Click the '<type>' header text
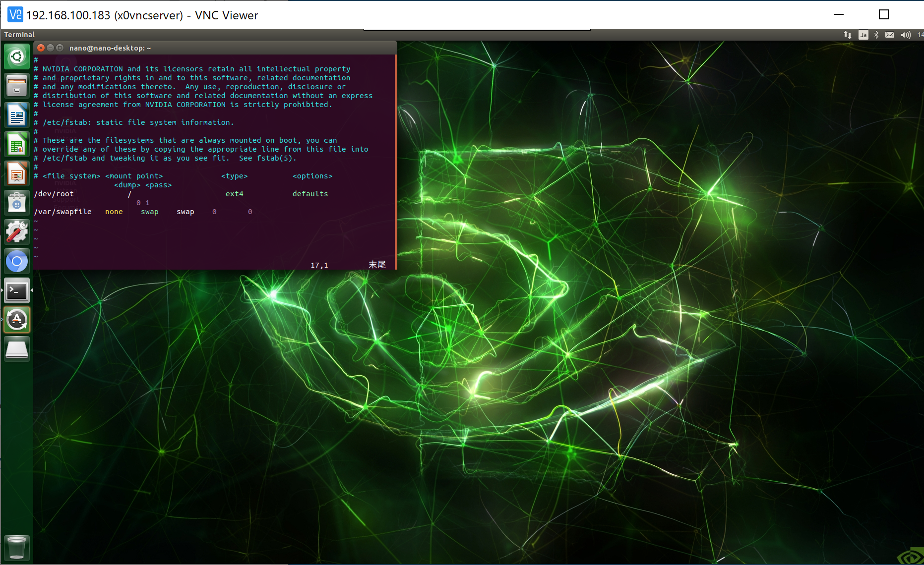924x565 pixels. tap(235, 176)
